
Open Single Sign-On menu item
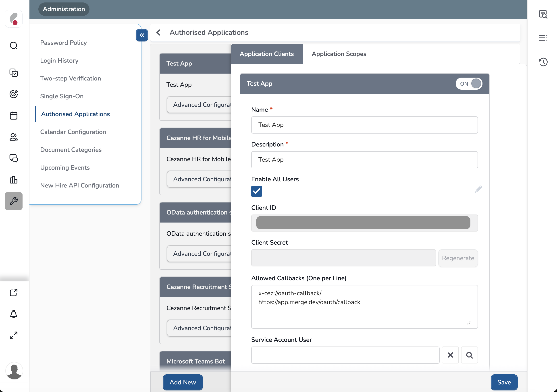pos(62,96)
